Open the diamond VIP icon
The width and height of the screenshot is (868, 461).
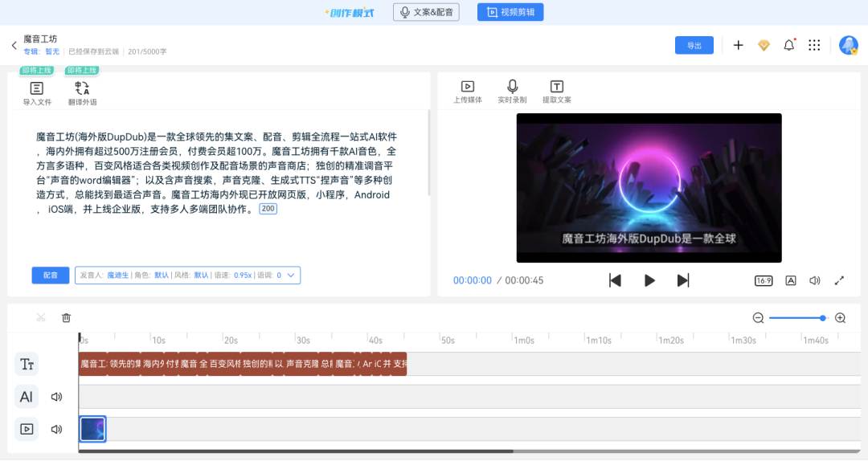click(764, 46)
